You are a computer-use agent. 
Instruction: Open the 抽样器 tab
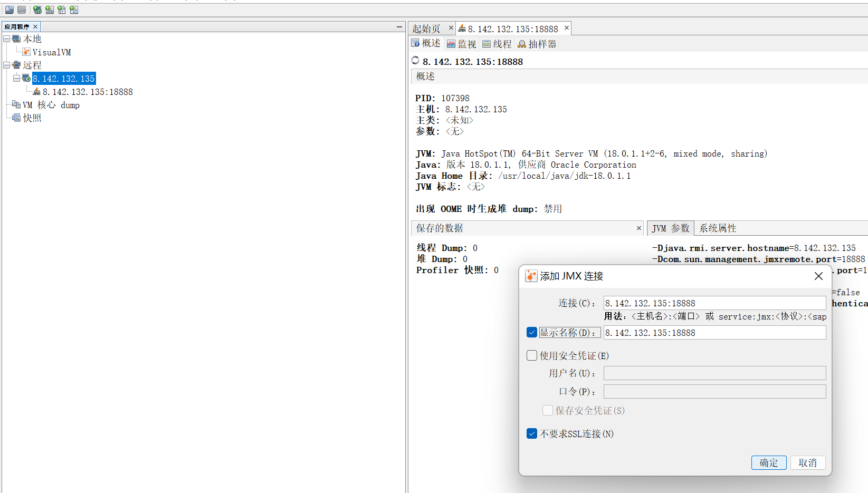[x=537, y=44]
